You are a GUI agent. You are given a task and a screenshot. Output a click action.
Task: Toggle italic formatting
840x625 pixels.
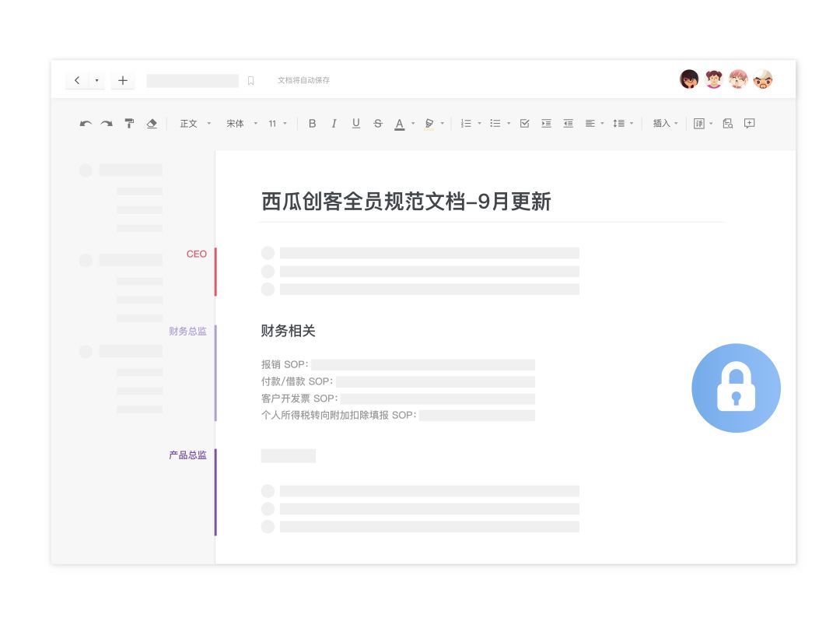tap(334, 124)
